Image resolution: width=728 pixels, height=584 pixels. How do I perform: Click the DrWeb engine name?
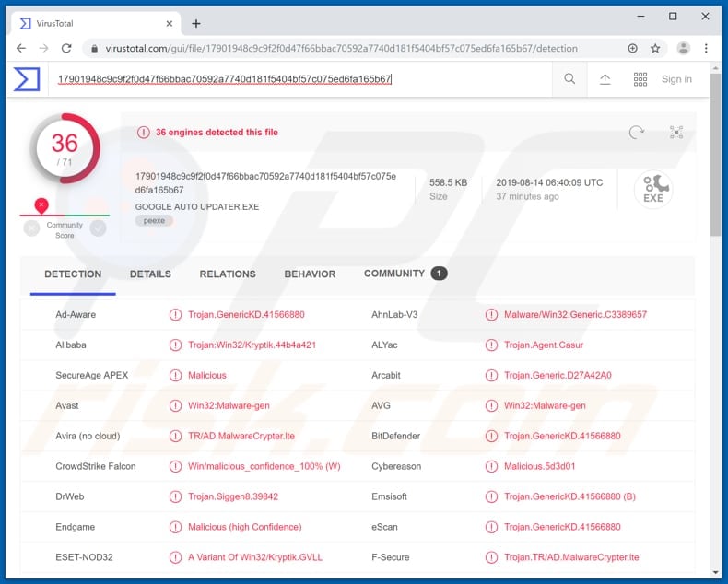click(x=70, y=496)
